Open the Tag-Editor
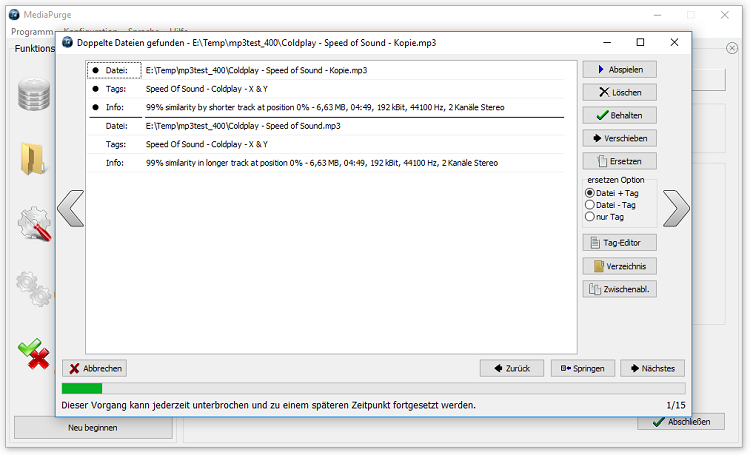This screenshot has height=455, width=750. pos(619,243)
